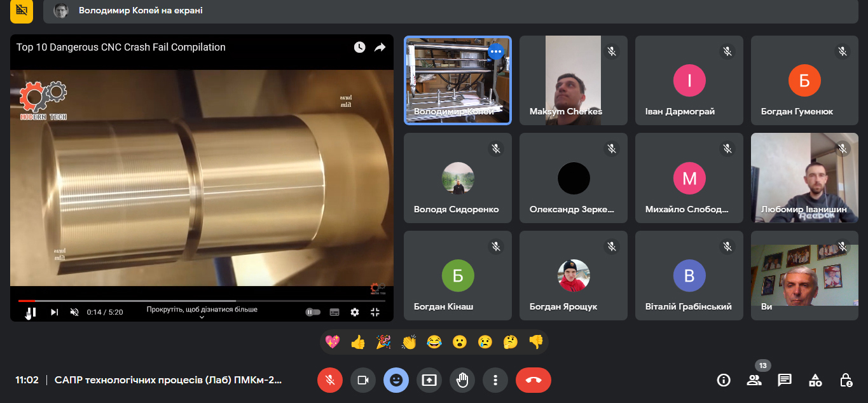Send the clapping hands reaction
The width and height of the screenshot is (868, 403).
[x=409, y=342]
